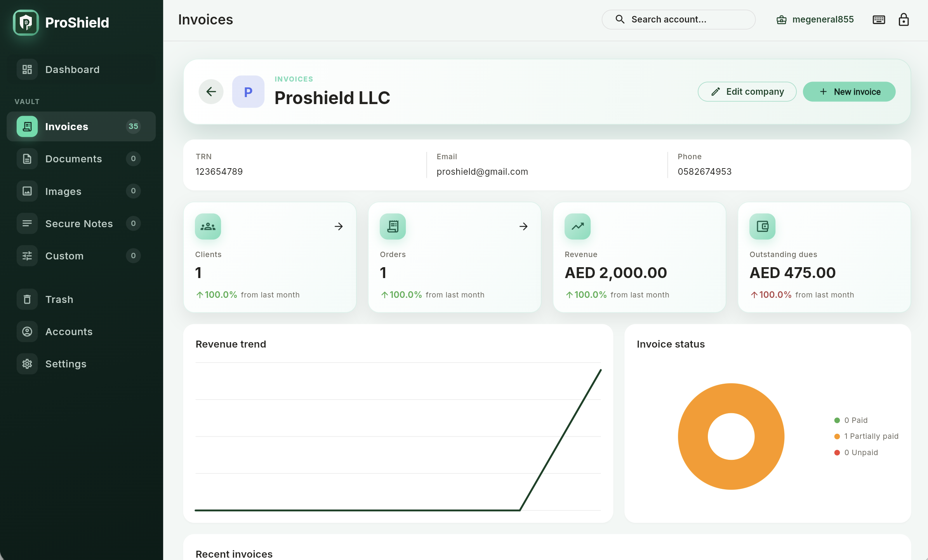Click the orange Partially paid legend dot
The width and height of the screenshot is (928, 560).
click(837, 437)
